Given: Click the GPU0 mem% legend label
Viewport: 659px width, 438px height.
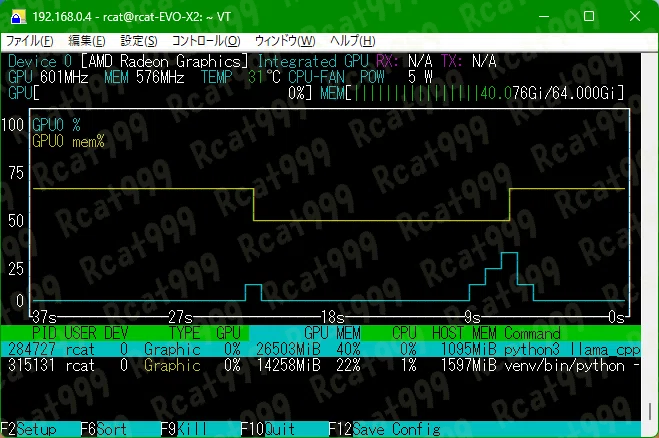Looking at the screenshot, I should pos(68,141).
